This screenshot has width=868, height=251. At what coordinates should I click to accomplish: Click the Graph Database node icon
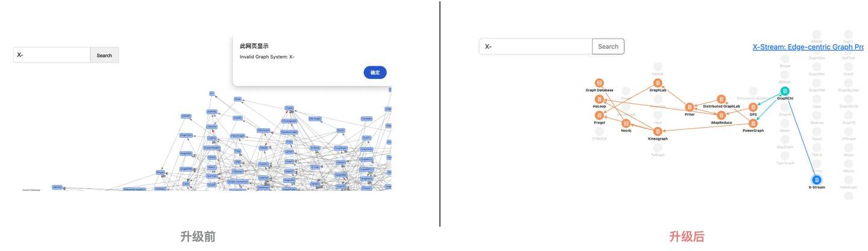[x=599, y=83]
